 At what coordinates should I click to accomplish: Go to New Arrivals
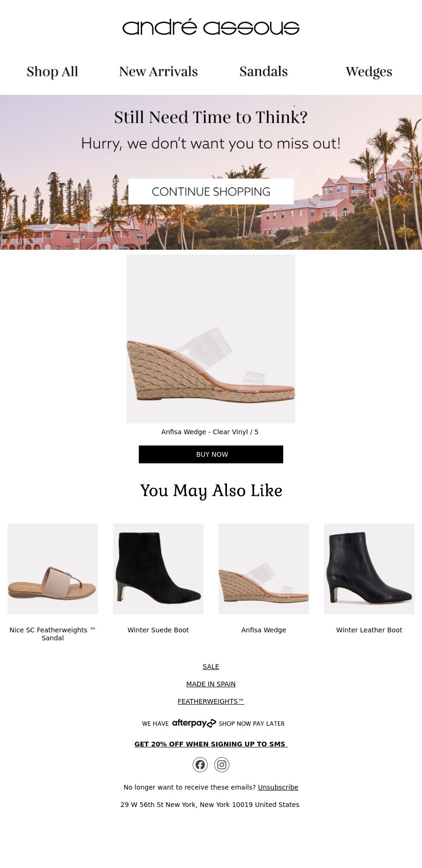coord(158,72)
